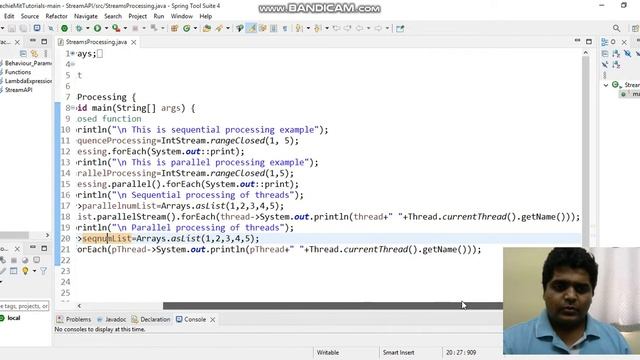Viewport: 640px width, 360px height.
Task: Click the Open Type folder icon
Action: coord(207,28)
